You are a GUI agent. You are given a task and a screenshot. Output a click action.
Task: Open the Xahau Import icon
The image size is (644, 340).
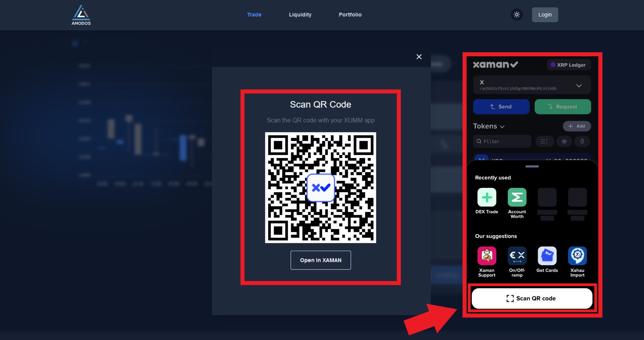[x=577, y=256]
